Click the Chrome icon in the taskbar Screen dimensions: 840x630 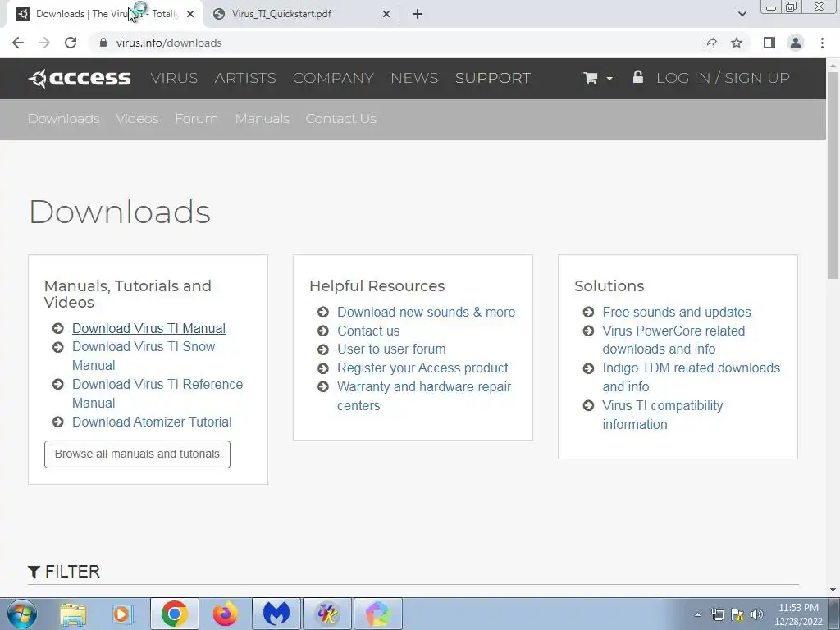174,614
